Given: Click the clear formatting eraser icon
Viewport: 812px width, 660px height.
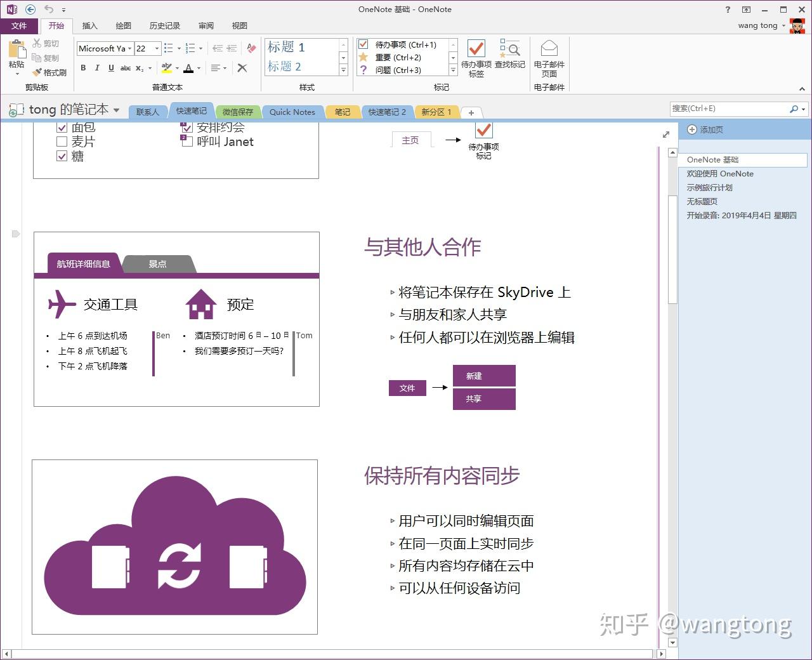Looking at the screenshot, I should (251, 48).
